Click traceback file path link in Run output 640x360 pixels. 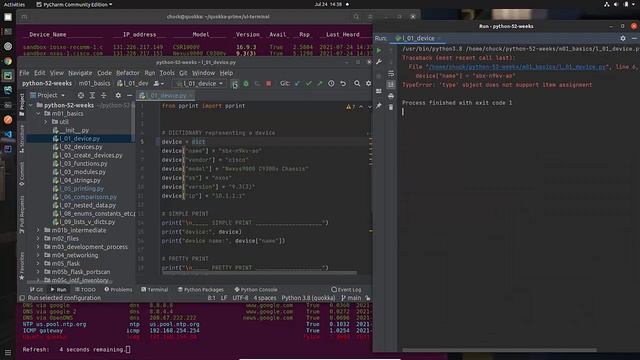tap(518, 67)
